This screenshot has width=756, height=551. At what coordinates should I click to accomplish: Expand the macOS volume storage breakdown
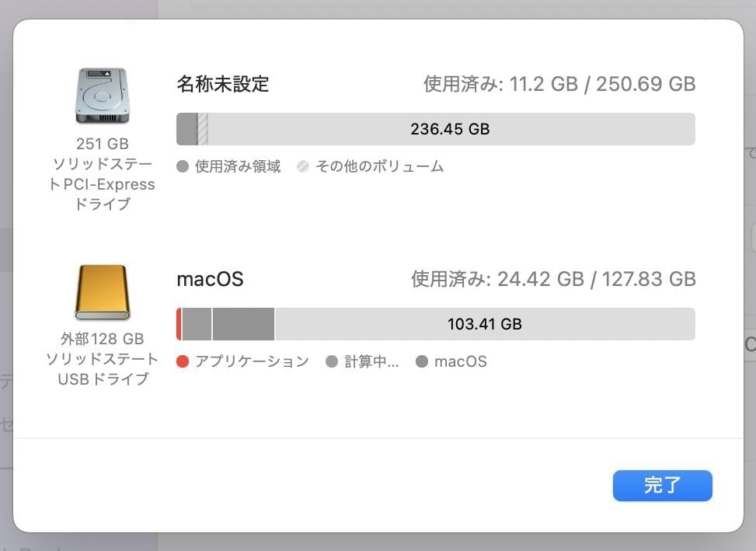210,280
